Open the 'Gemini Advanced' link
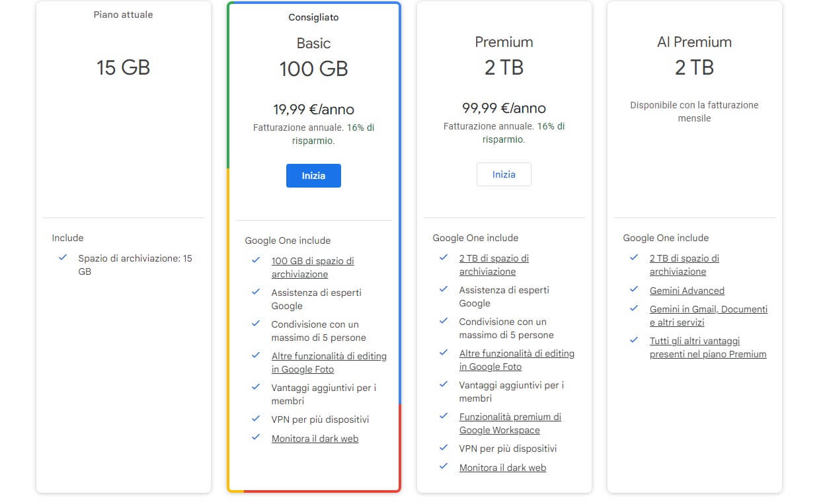The width and height of the screenshot is (827, 504). tap(687, 291)
